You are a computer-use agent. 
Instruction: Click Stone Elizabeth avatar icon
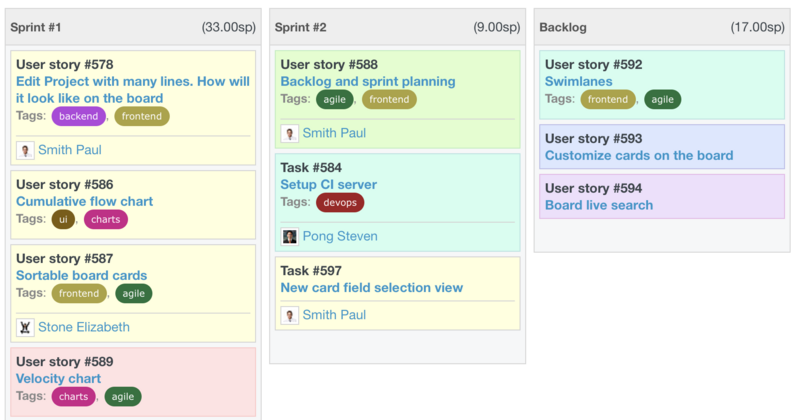coord(25,327)
